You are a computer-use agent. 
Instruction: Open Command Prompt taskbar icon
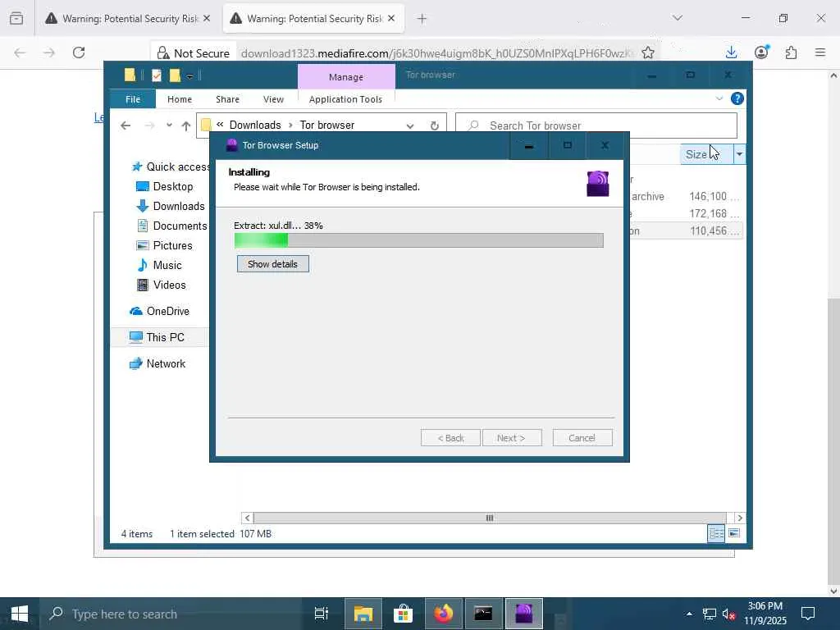coord(483,614)
